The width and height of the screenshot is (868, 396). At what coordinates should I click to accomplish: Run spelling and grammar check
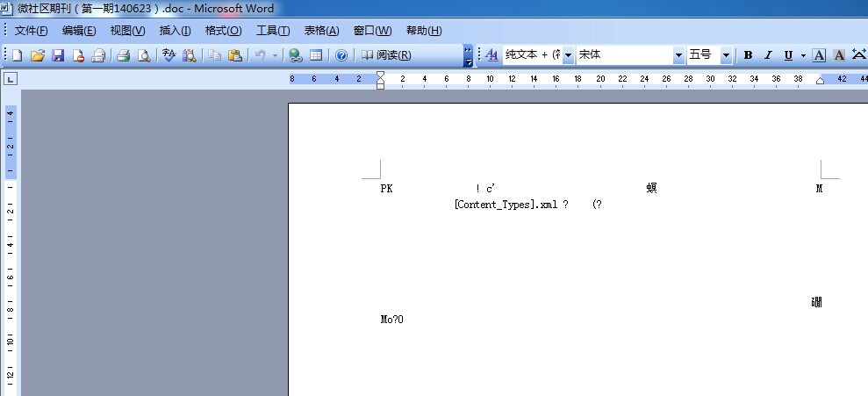[169, 55]
